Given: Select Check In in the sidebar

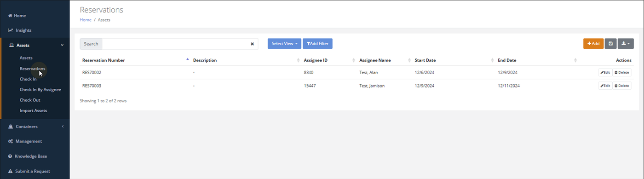Looking at the screenshot, I should click(28, 79).
